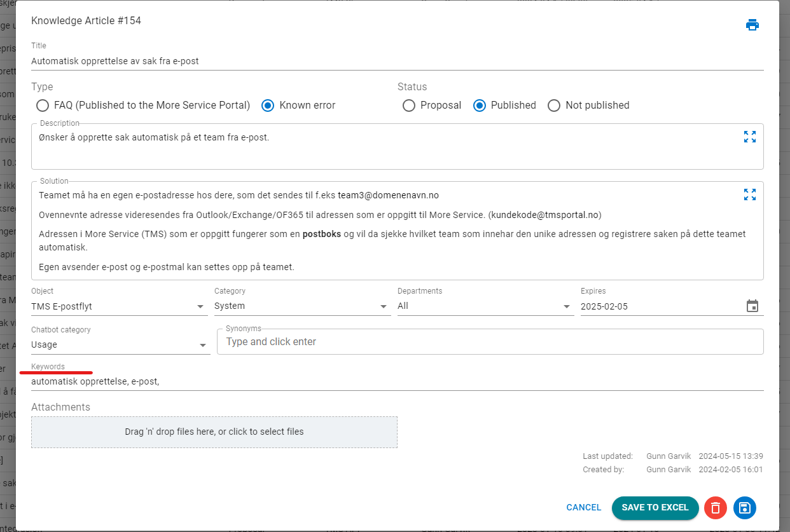Viewport: 790px width, 532px height.
Task: Click the team3@domenenavn.no address text
Action: (388, 195)
